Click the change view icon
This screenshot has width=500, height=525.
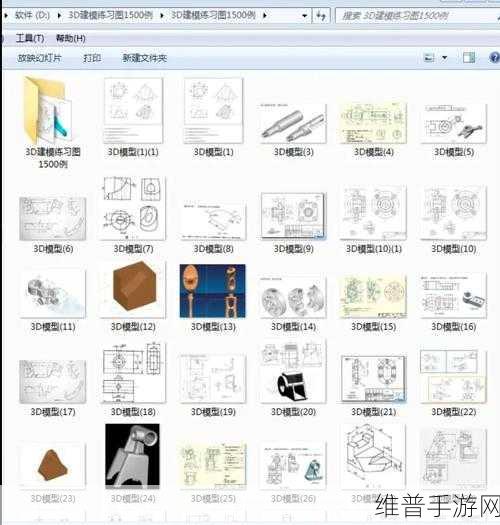[429, 58]
